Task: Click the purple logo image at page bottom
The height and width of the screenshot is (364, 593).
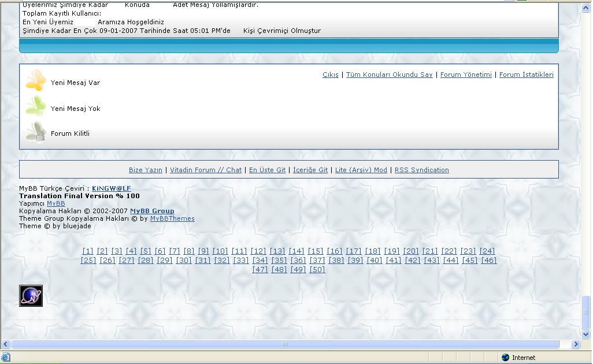Action: [31, 296]
